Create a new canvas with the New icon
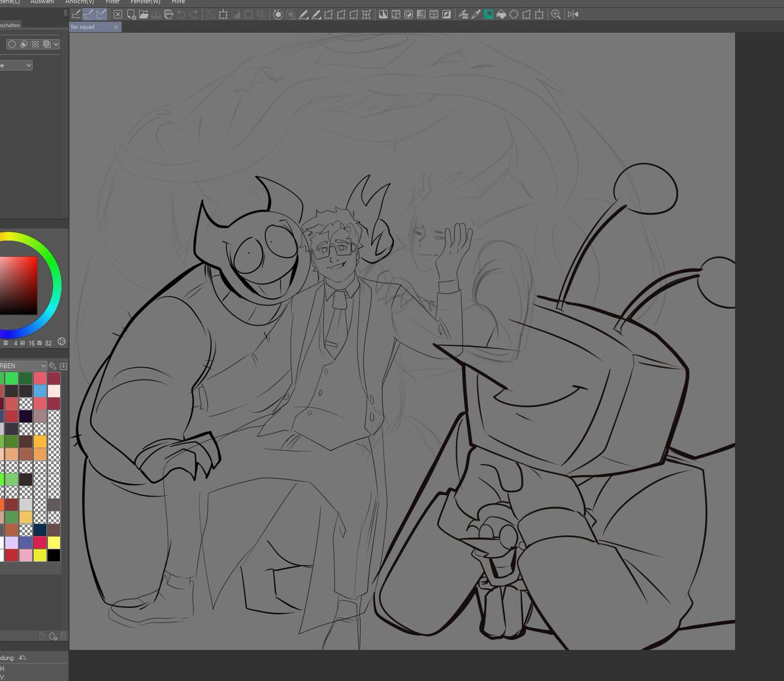The height and width of the screenshot is (681, 784). (x=131, y=14)
